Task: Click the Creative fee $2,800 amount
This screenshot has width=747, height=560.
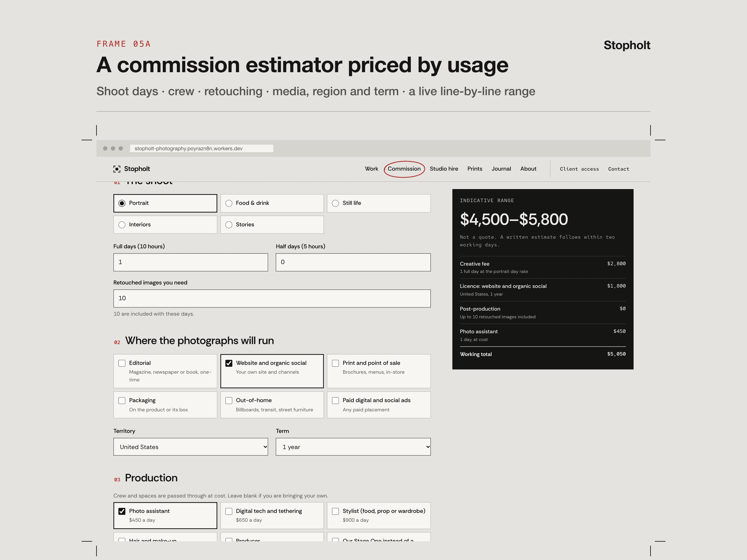Action: (x=616, y=264)
